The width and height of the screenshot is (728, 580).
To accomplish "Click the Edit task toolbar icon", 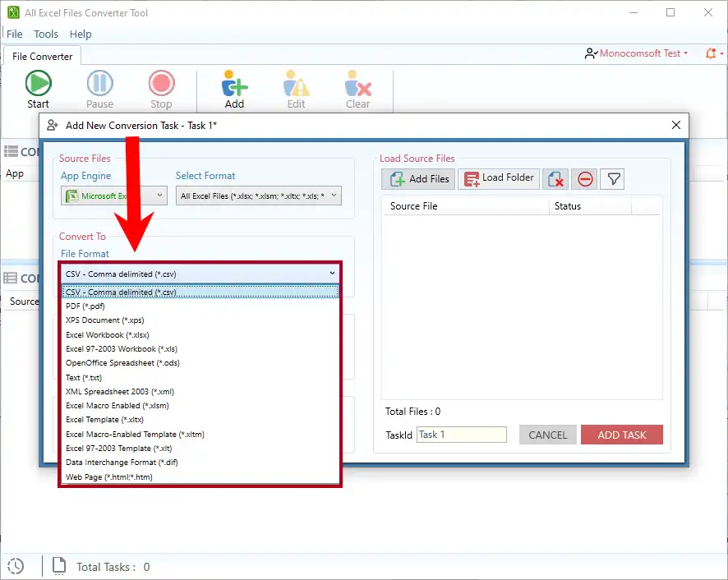I will [297, 83].
